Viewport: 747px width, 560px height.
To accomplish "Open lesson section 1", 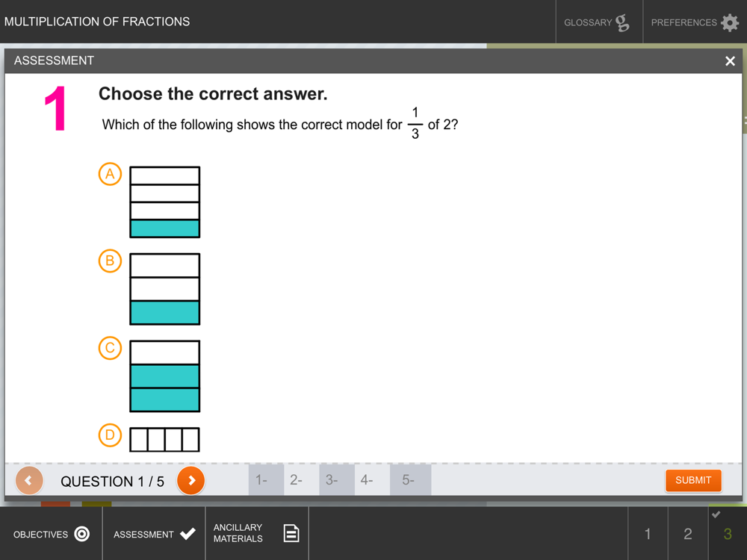I will coord(648,533).
